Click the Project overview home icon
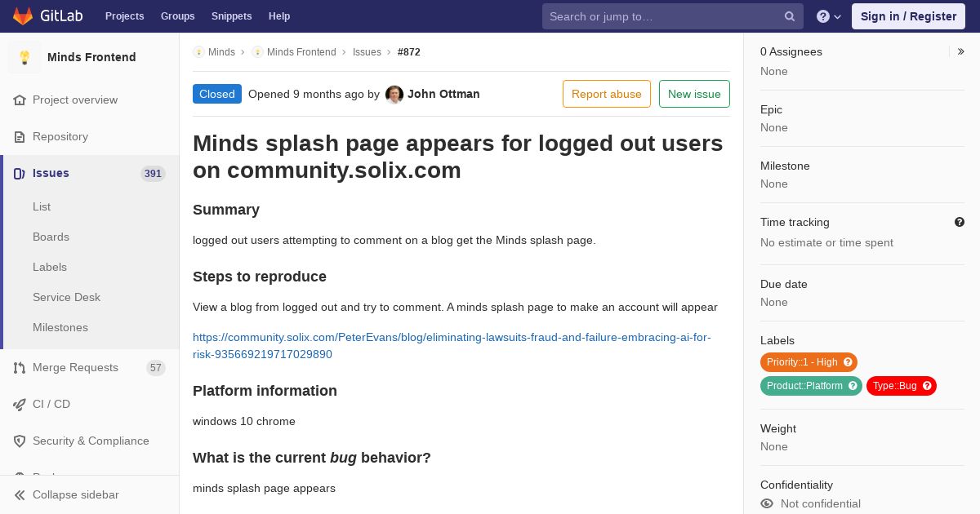This screenshot has height=514, width=980. (20, 100)
